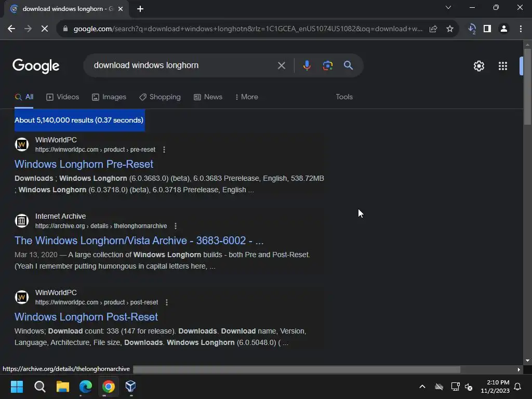Open the Chrome three-dot menu
This screenshot has width=532, height=399.
[x=521, y=29]
